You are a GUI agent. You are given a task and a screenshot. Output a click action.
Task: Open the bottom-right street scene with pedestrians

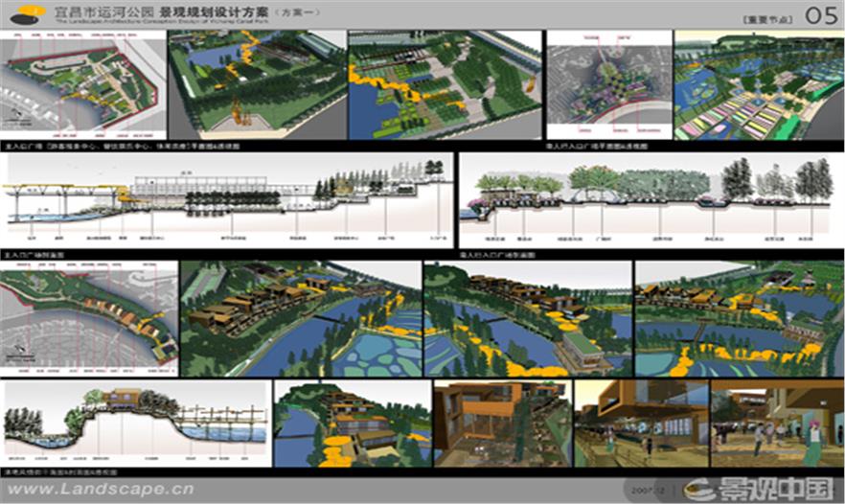pyautogui.click(x=776, y=422)
